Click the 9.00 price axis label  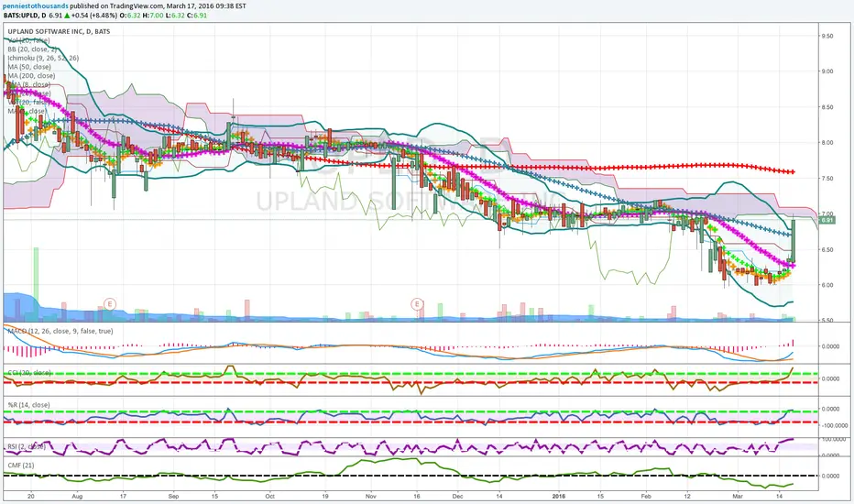[x=827, y=71]
